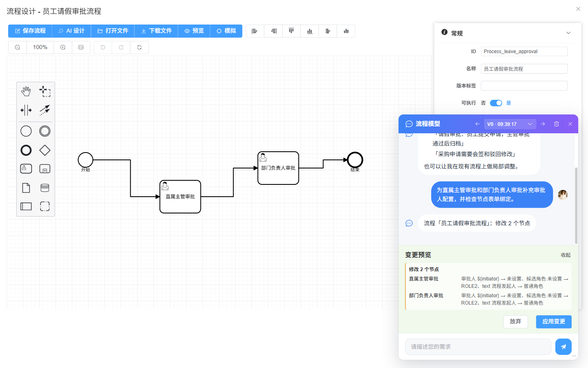Image resolution: width=588 pixels, height=368 pixels.
Task: Click the 名称 input field
Action: coord(524,69)
